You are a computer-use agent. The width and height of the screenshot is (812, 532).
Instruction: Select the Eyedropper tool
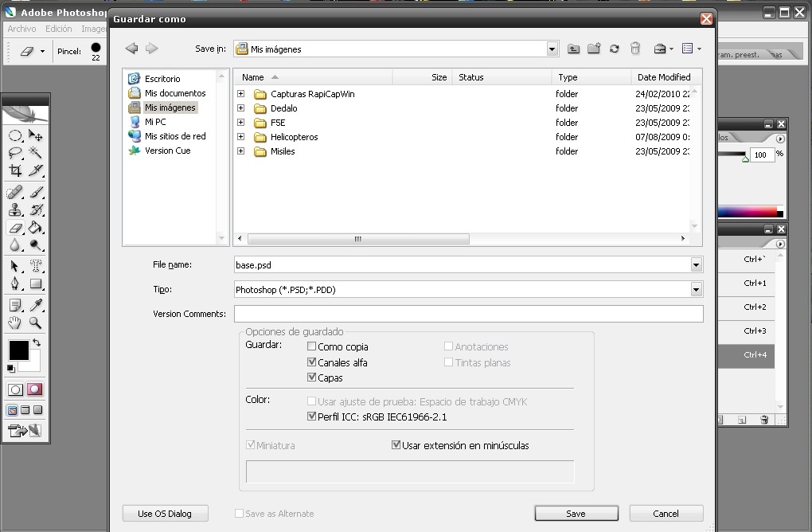[x=35, y=305]
